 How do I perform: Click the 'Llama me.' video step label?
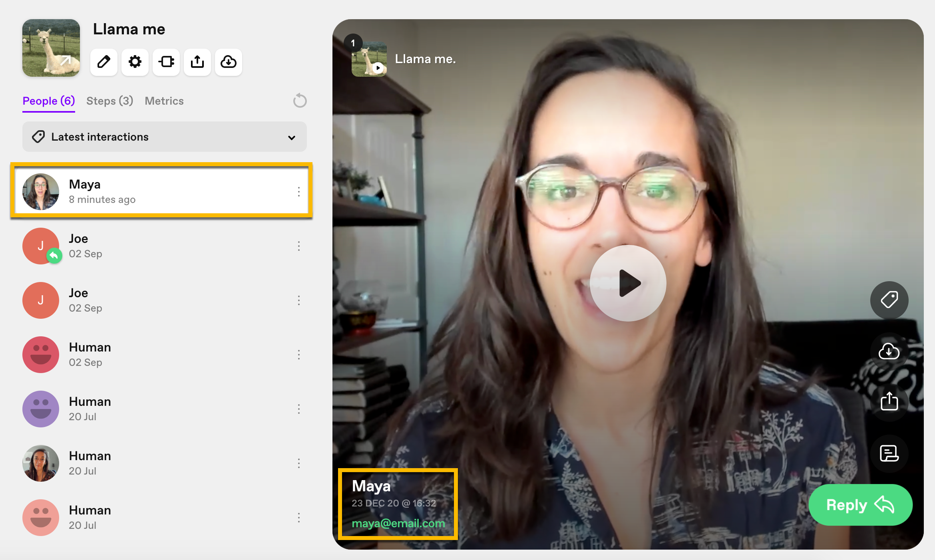click(x=425, y=59)
